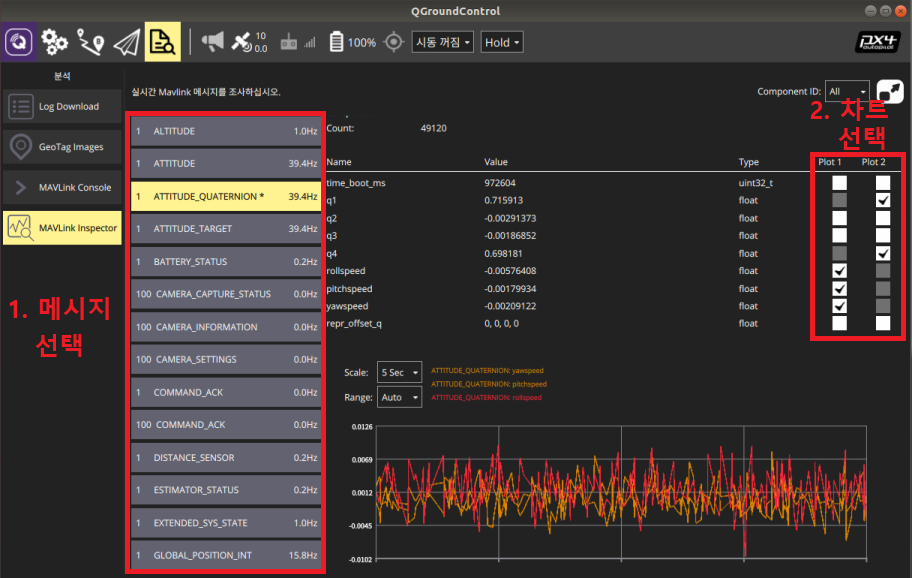Select the ATTITUDE_TARGET message
The width and height of the screenshot is (912, 578).
[226, 229]
